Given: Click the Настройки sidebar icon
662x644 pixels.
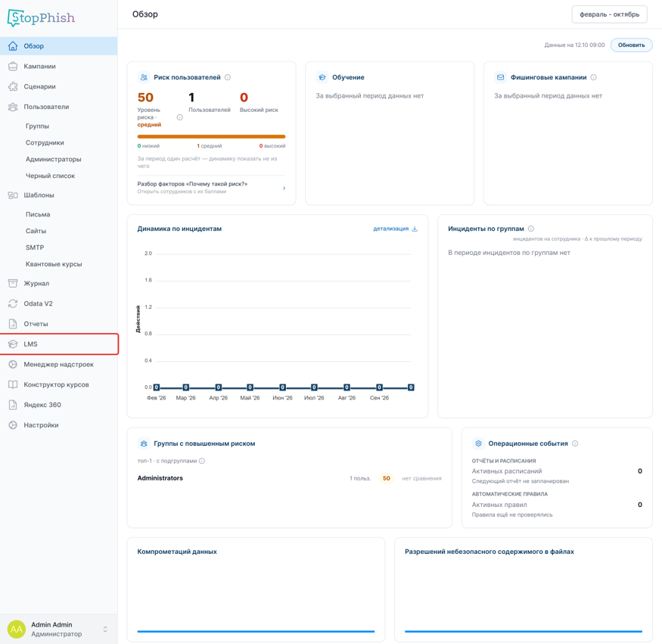Looking at the screenshot, I should 13,425.
